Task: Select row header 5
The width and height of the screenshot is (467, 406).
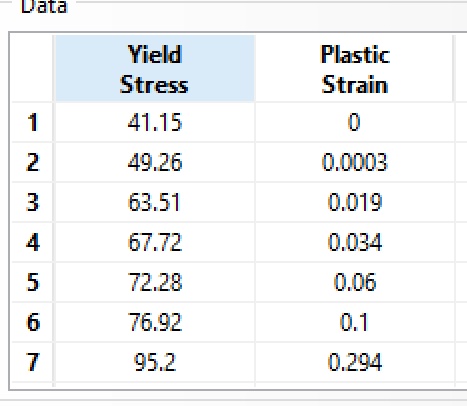Action: coord(32,282)
